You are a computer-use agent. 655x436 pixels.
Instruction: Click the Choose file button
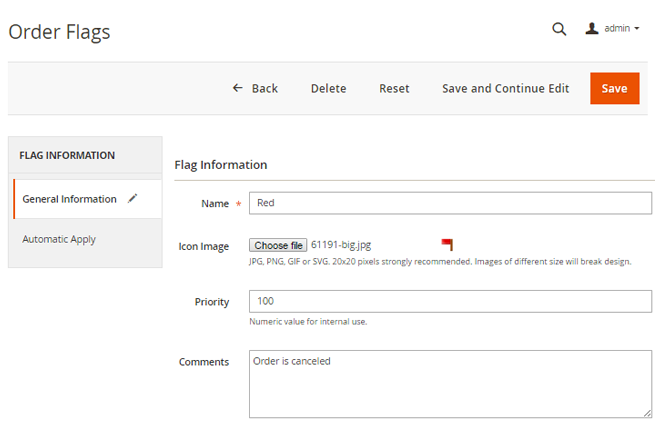tap(278, 246)
